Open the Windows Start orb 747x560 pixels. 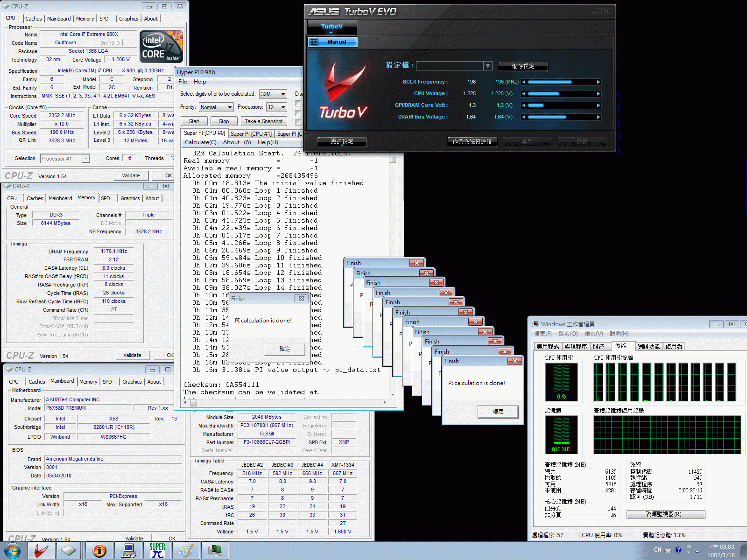(x=13, y=551)
